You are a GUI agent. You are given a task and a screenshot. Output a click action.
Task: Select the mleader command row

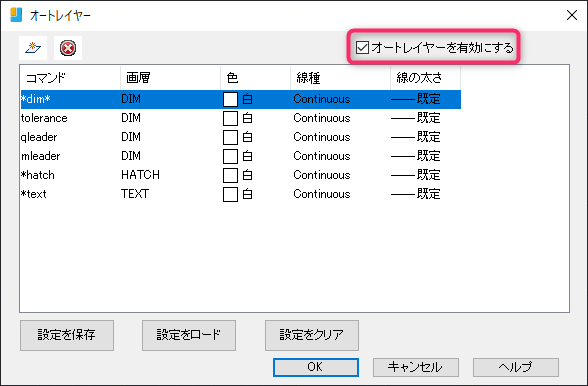(241, 156)
